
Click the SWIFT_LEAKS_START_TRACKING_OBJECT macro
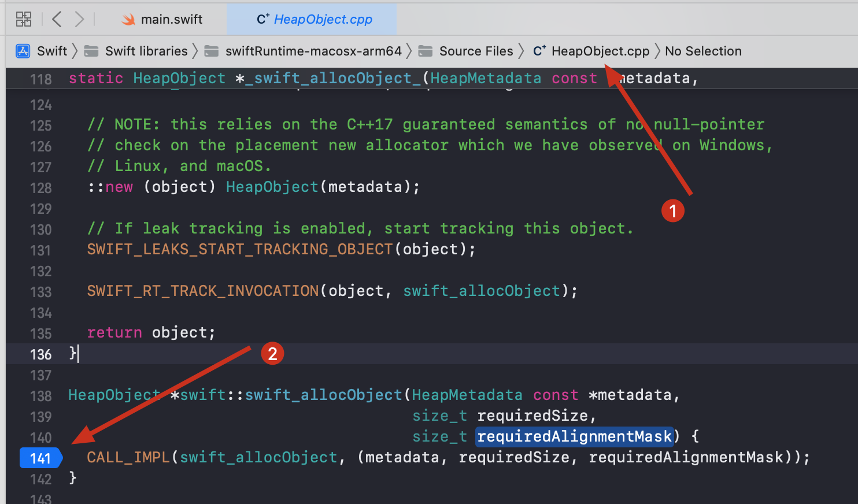(x=240, y=249)
